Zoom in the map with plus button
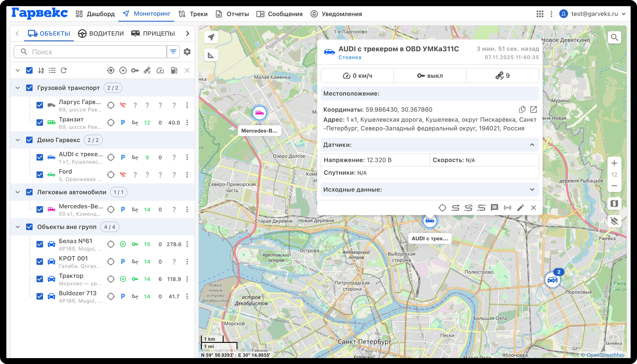 click(614, 163)
